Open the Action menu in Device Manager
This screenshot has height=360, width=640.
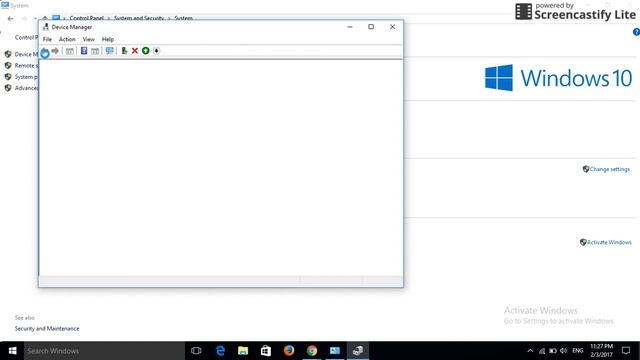pyautogui.click(x=67, y=39)
